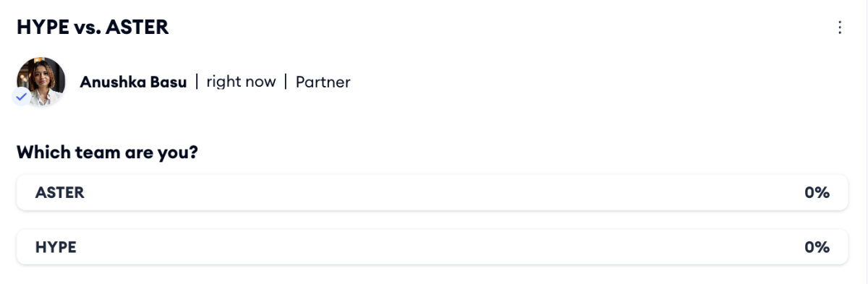The image size is (868, 284).
Task: Click the 'right now' timestamp
Action: coord(241,82)
